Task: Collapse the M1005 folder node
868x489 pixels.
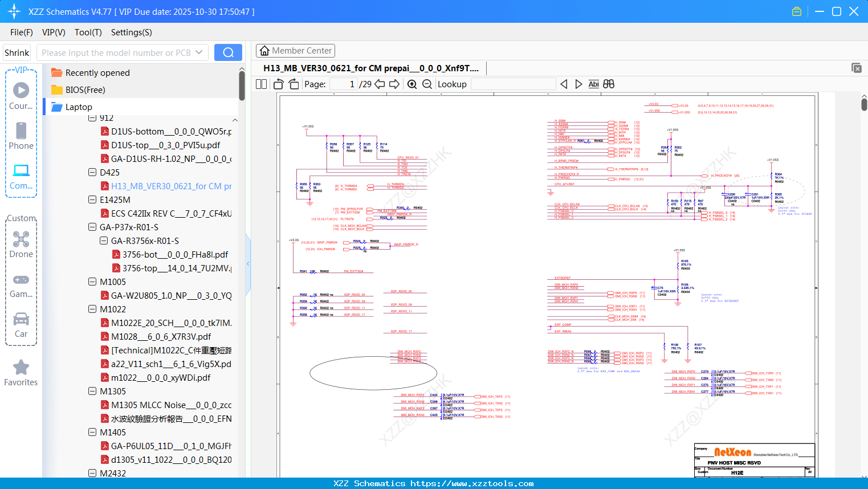Action: pyautogui.click(x=92, y=282)
